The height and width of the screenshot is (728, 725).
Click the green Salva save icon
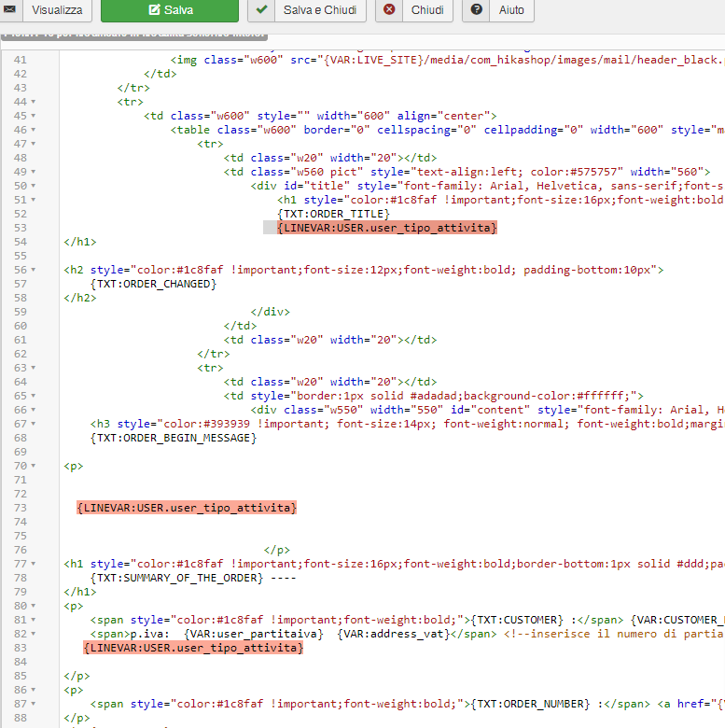(154, 10)
